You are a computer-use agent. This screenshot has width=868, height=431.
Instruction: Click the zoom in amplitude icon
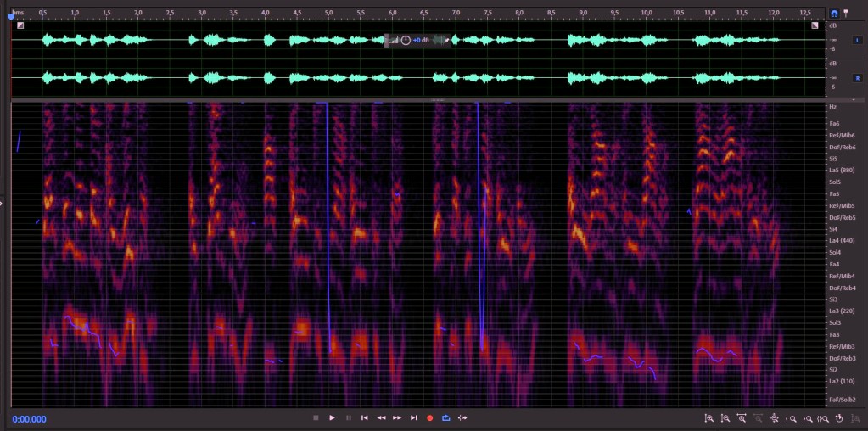pyautogui.click(x=709, y=418)
